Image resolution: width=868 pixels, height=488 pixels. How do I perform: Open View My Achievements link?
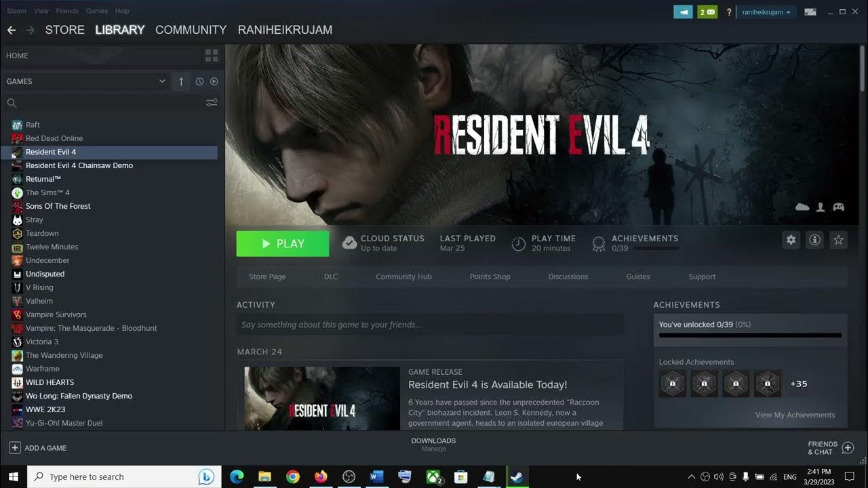795,415
